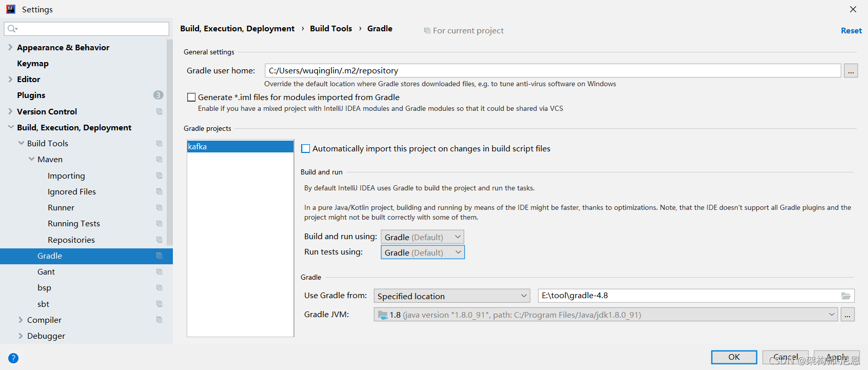The image size is (868, 370).
Task: Click project-level icon next to bsp
Action: click(x=160, y=288)
